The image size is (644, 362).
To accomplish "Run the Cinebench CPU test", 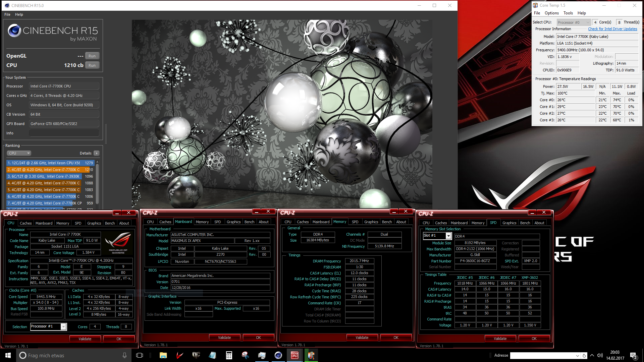I will tap(92, 65).
